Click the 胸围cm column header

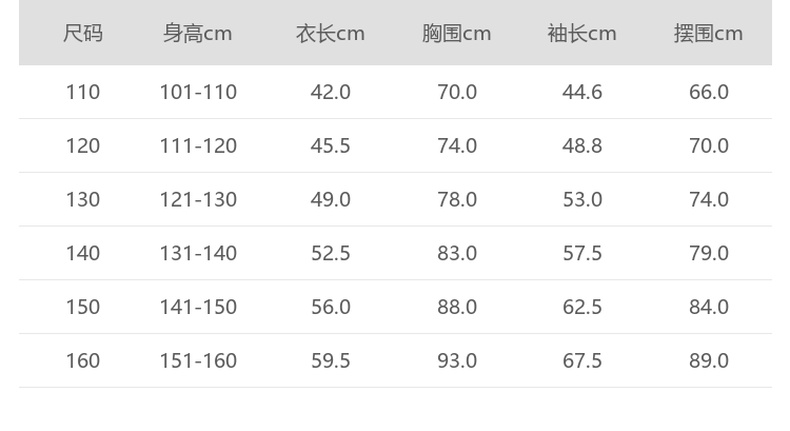(456, 34)
